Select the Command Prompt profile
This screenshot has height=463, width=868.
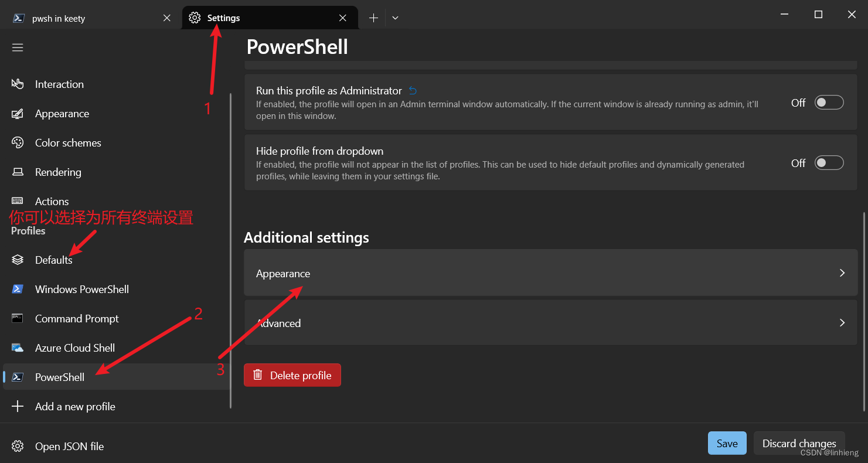[x=116, y=318]
